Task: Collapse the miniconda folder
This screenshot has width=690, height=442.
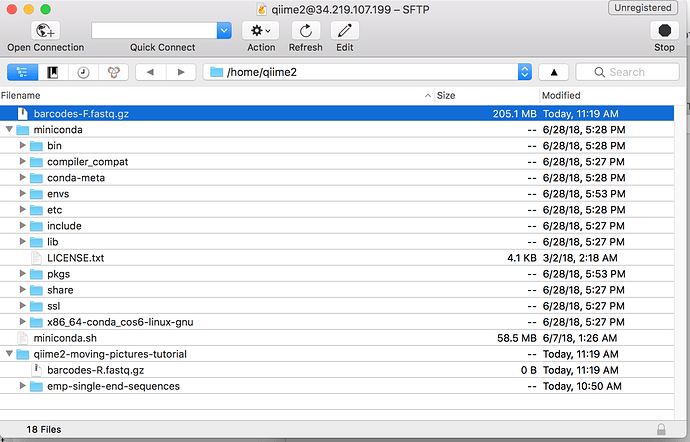Action: pyautogui.click(x=10, y=130)
